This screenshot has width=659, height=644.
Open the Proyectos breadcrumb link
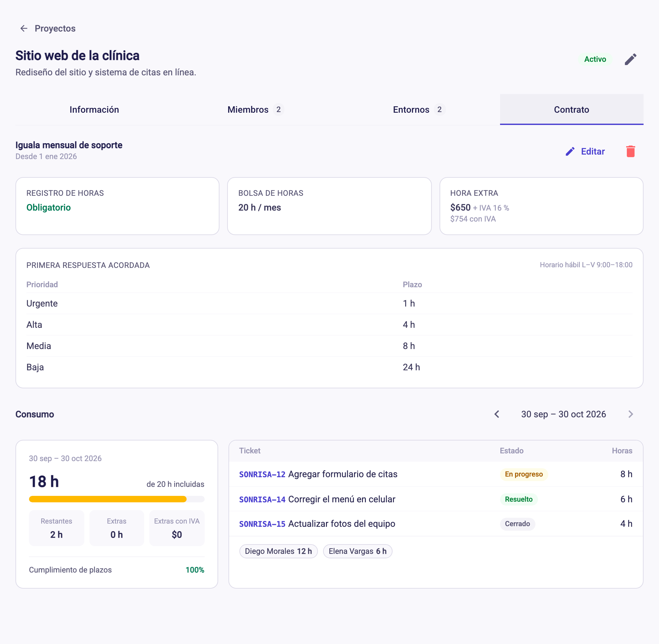55,28
